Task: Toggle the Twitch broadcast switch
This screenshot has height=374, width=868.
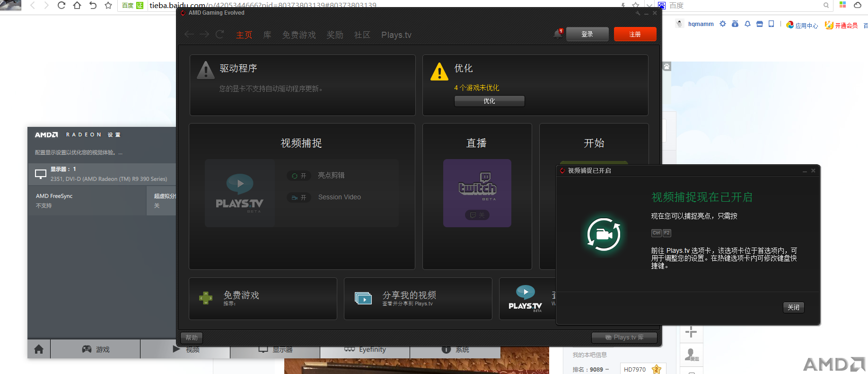Action: coord(477,215)
